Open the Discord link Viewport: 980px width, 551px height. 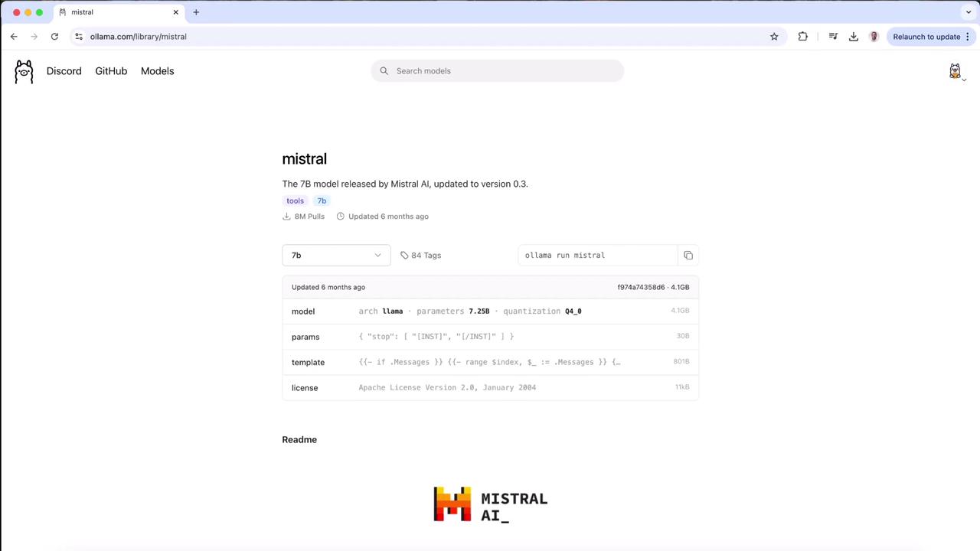coord(64,71)
